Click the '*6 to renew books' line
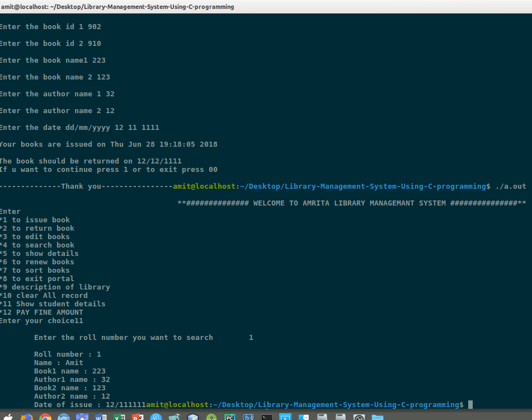Image resolution: width=532 pixels, height=420 pixels. pyautogui.click(x=37, y=262)
